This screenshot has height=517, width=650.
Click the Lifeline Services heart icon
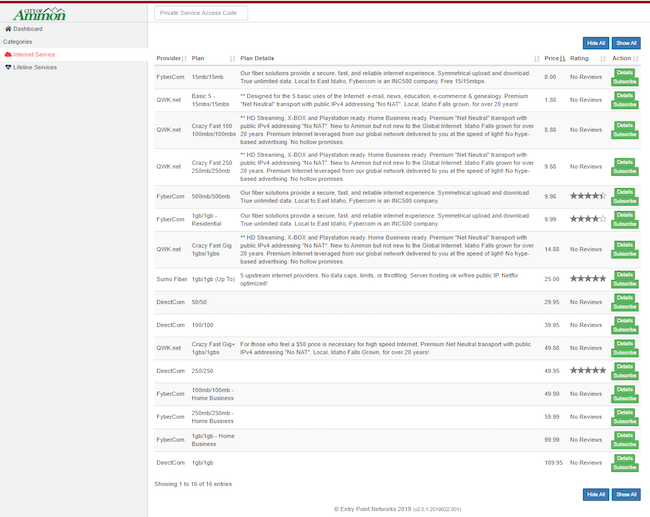[x=8, y=67]
